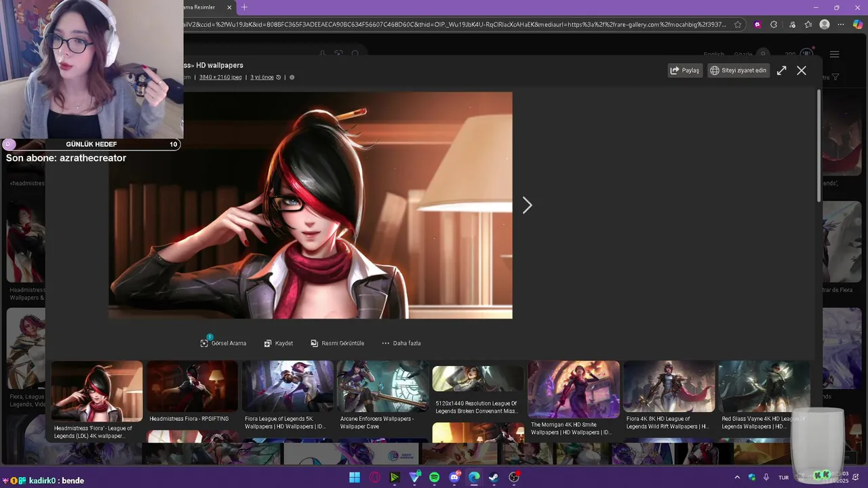
Task: Expand the image viewer to full screen
Action: (782, 70)
